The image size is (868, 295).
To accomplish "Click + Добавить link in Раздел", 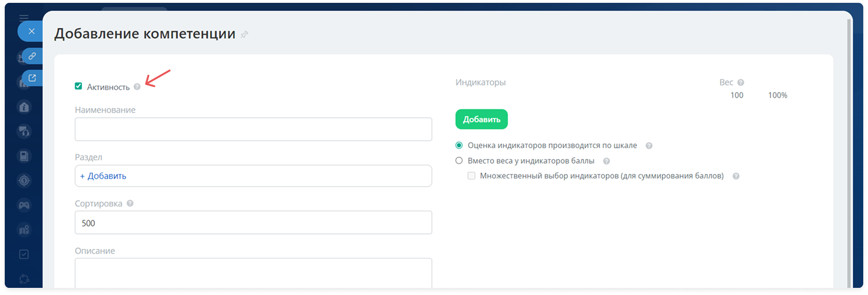I will coord(103,176).
